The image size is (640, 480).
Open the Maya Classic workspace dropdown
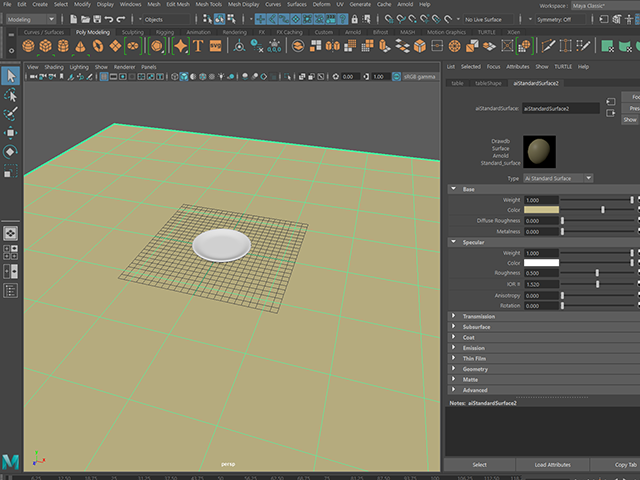[x=605, y=6]
